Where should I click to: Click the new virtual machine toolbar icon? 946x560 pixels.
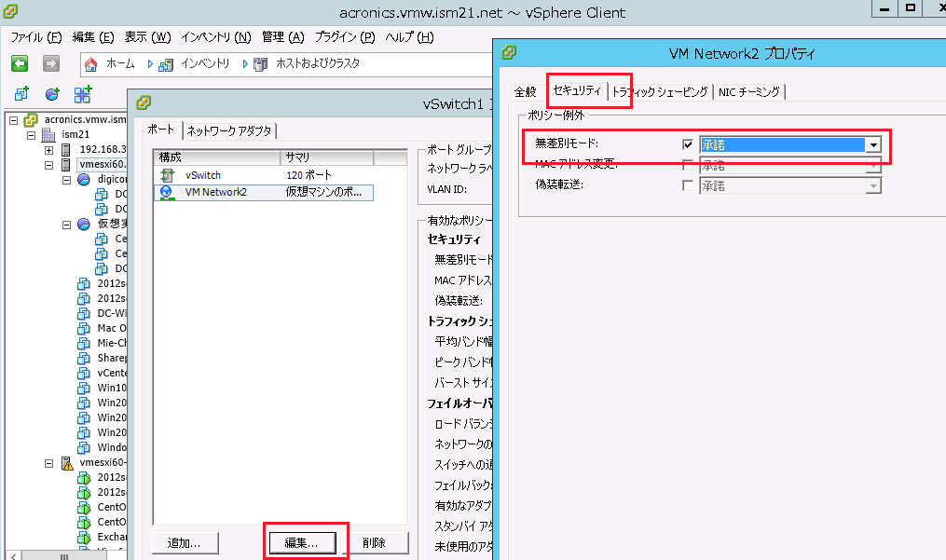tap(21, 94)
